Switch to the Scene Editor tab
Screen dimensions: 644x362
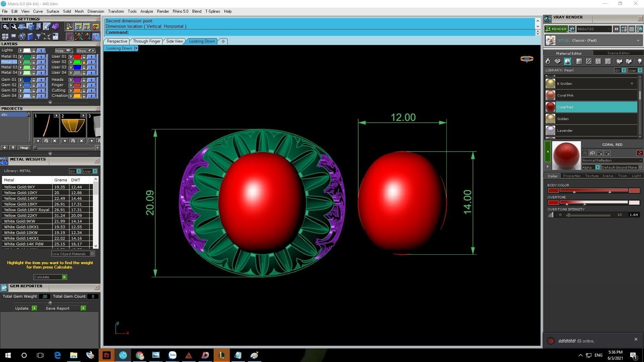[x=618, y=53]
